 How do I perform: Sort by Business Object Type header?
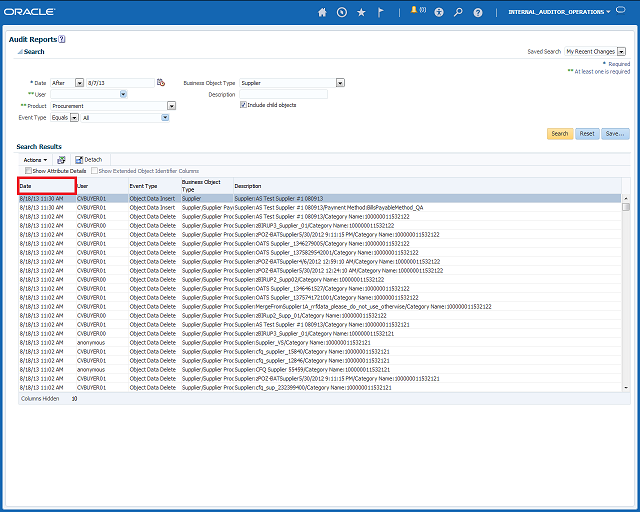pos(207,186)
